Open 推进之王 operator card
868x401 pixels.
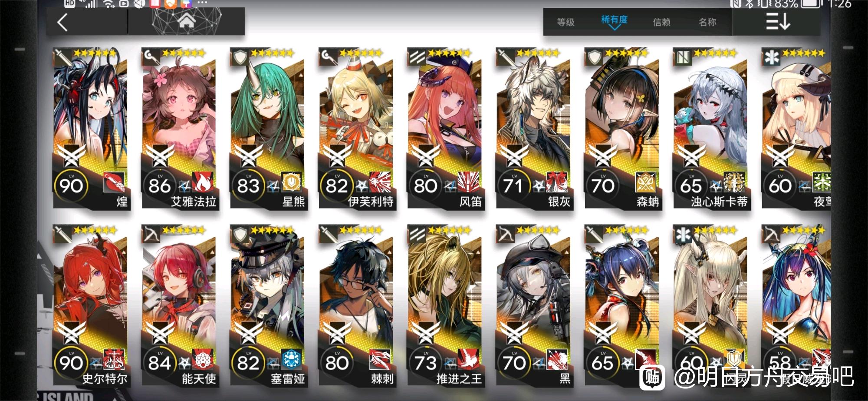[x=445, y=306]
